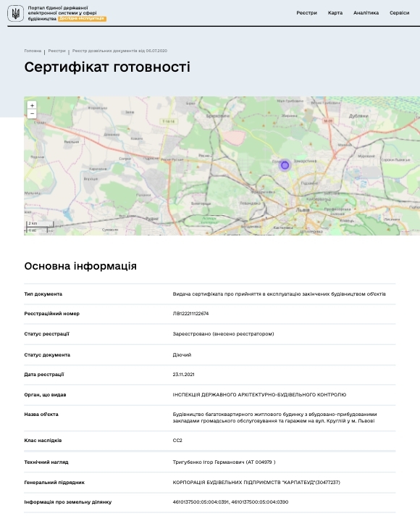
Task: Click the Дослідна експлуатація yellow badge
Action: 83,19
